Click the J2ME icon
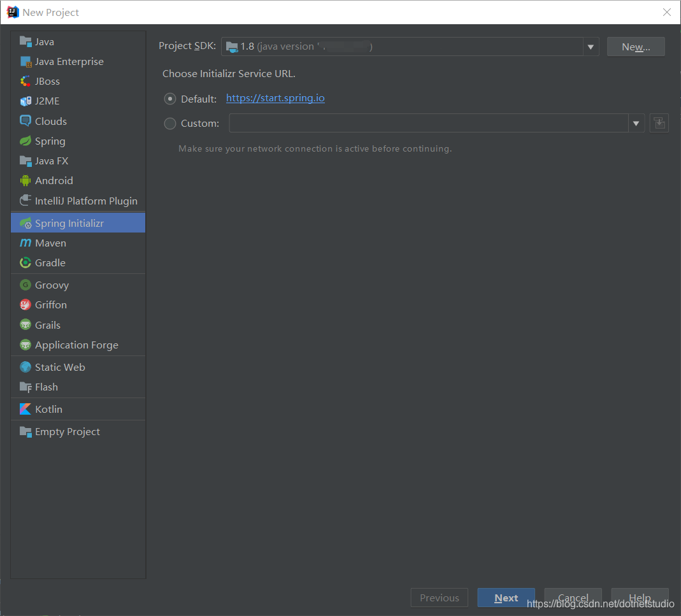Image resolution: width=681 pixels, height=616 pixels. (x=25, y=101)
